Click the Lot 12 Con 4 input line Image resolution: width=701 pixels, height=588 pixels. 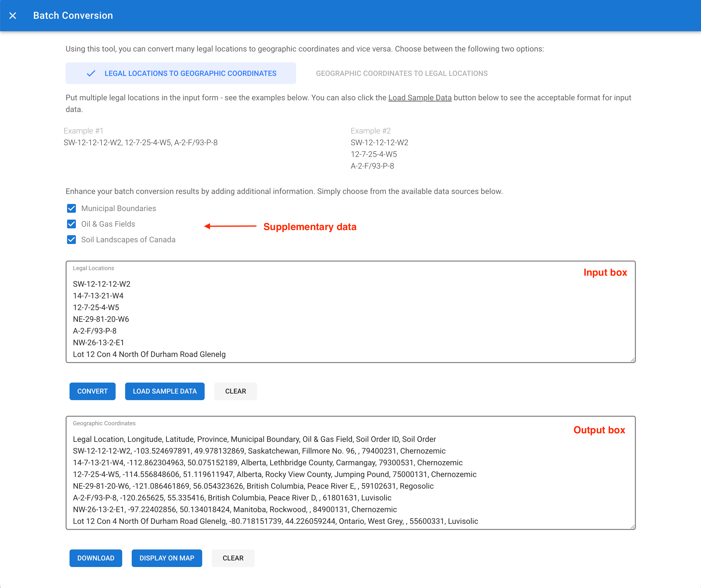click(x=149, y=354)
